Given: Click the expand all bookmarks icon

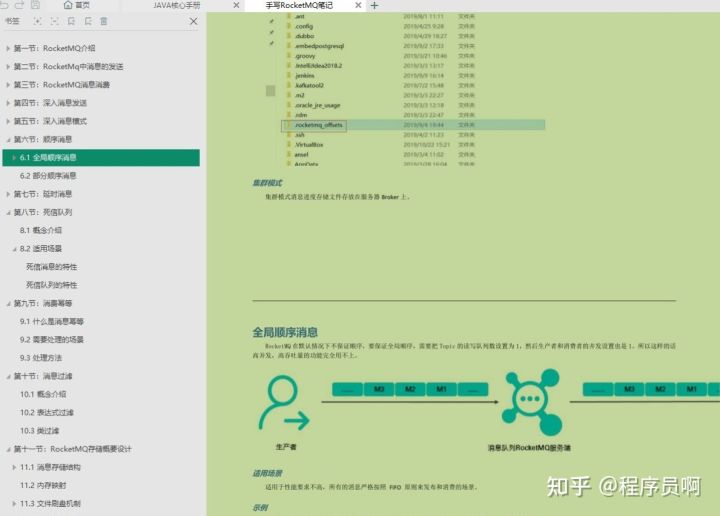Looking at the screenshot, I should (x=38, y=21).
